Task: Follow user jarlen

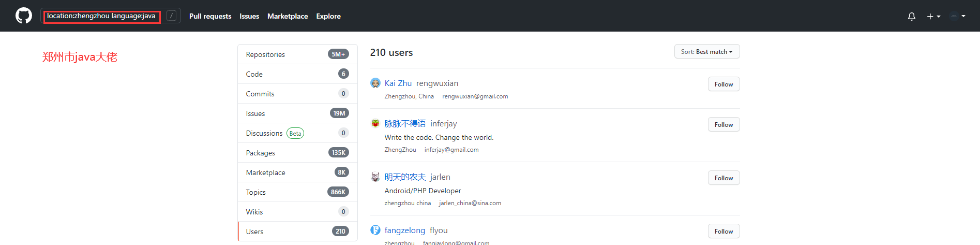Action: tap(723, 178)
